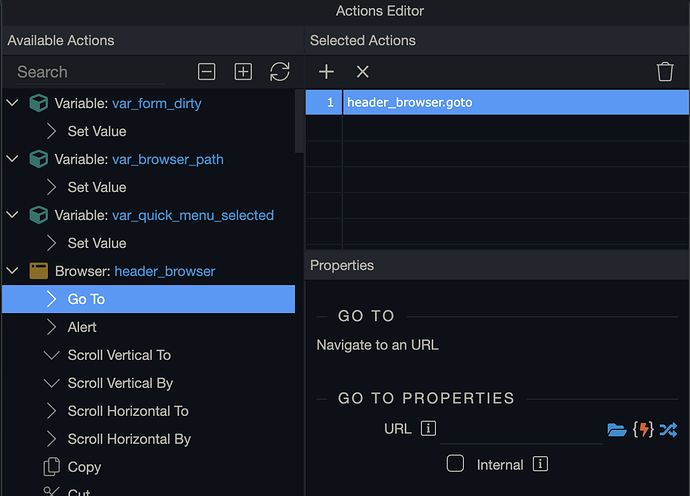Click the X icon to remove action
Viewport: 690px width, 496px height.
(x=363, y=72)
